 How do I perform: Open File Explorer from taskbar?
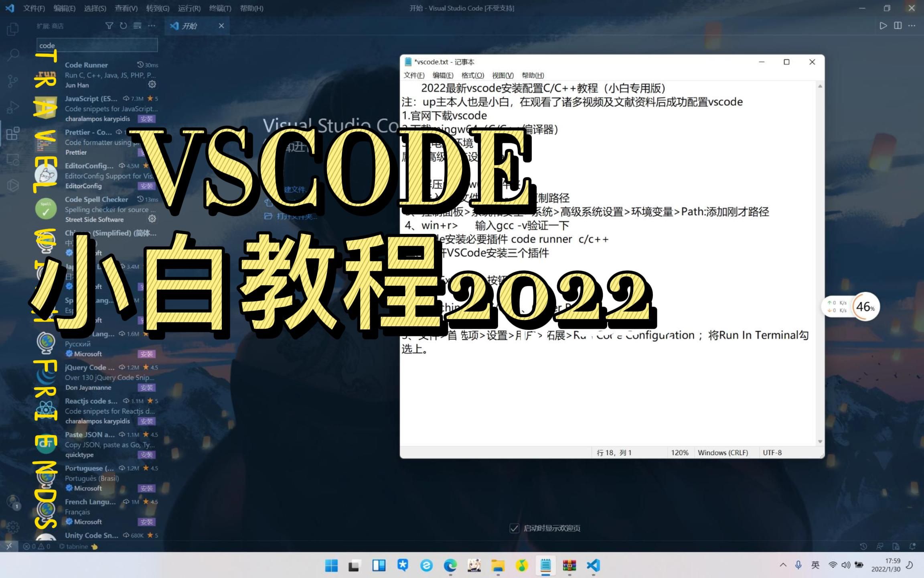tap(498, 566)
